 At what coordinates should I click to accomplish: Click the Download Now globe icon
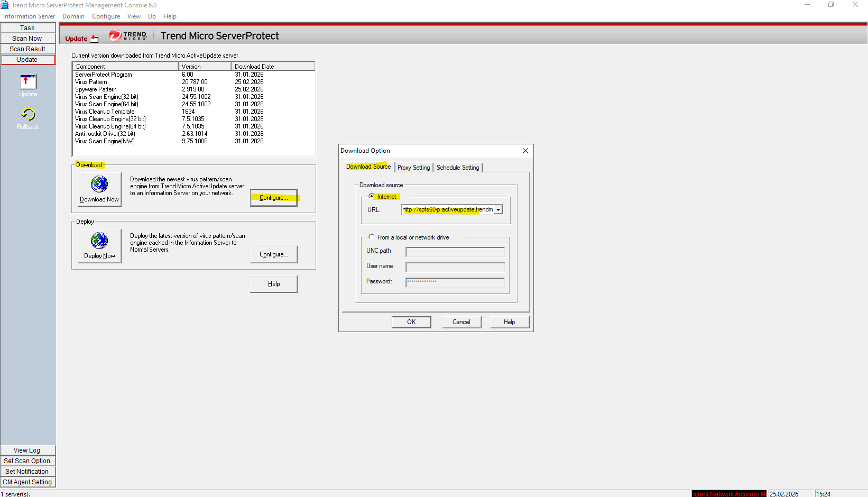click(x=99, y=185)
